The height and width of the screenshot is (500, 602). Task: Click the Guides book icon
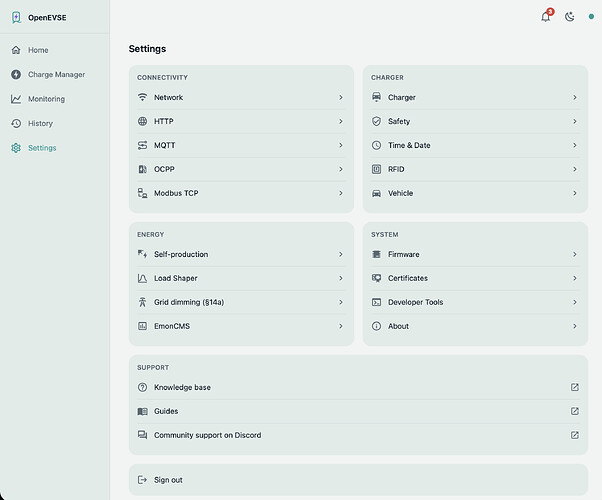[x=142, y=411]
